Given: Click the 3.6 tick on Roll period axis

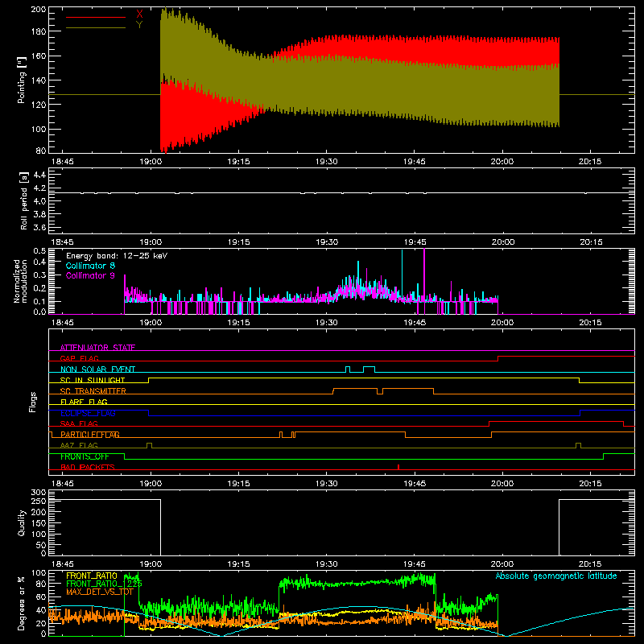Looking at the screenshot, I should [39, 227].
